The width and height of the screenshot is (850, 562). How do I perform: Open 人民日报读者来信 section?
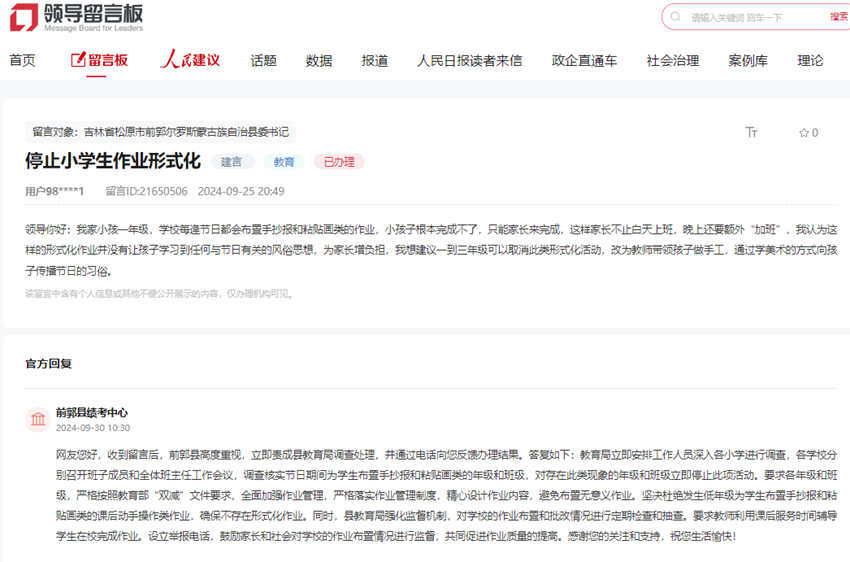469,60
